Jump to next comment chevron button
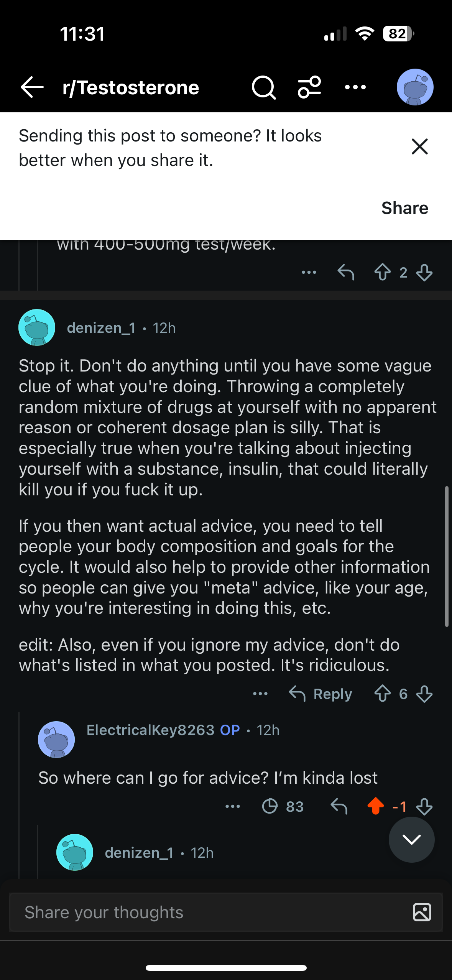 (411, 840)
